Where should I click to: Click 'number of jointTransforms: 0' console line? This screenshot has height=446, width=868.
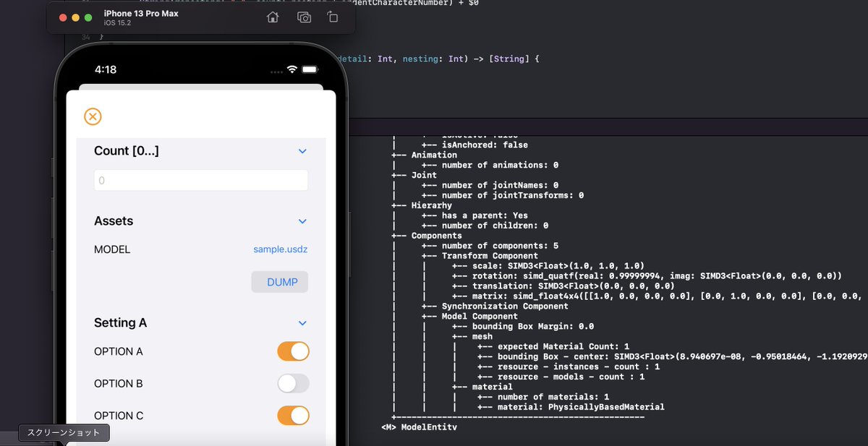(512, 195)
